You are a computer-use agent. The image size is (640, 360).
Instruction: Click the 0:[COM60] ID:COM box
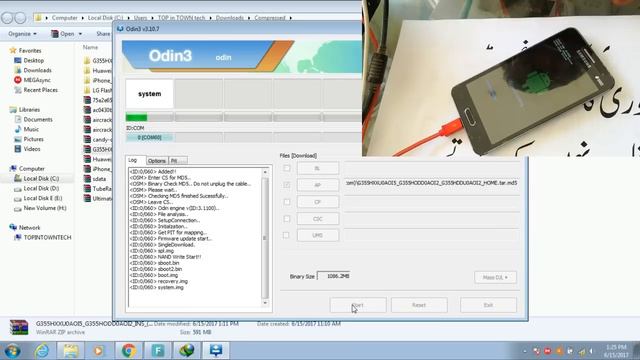pos(149,138)
